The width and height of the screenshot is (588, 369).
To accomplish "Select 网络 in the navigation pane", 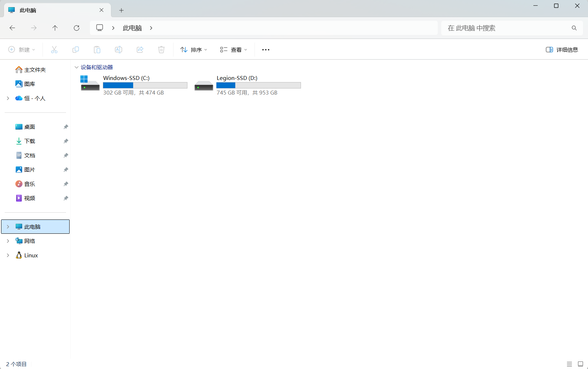I will tap(35, 241).
